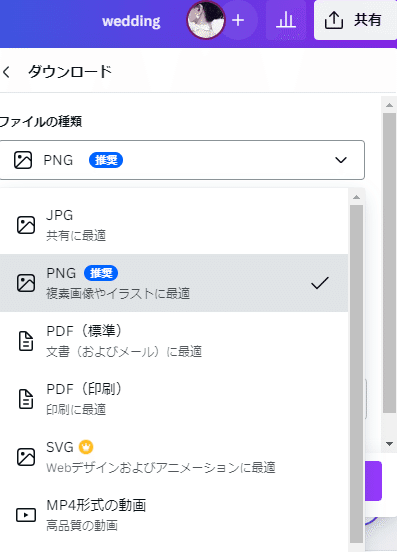
Task: Click the dropdown list scrollbar up arrow
Action: (x=357, y=197)
